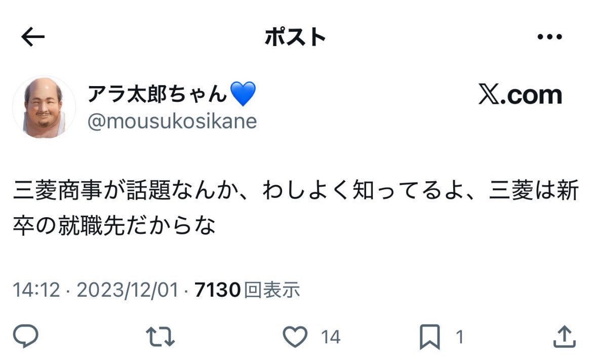Image resolution: width=592 pixels, height=364 pixels.
Task: Tap the bookmark count 1
Action: tap(460, 337)
